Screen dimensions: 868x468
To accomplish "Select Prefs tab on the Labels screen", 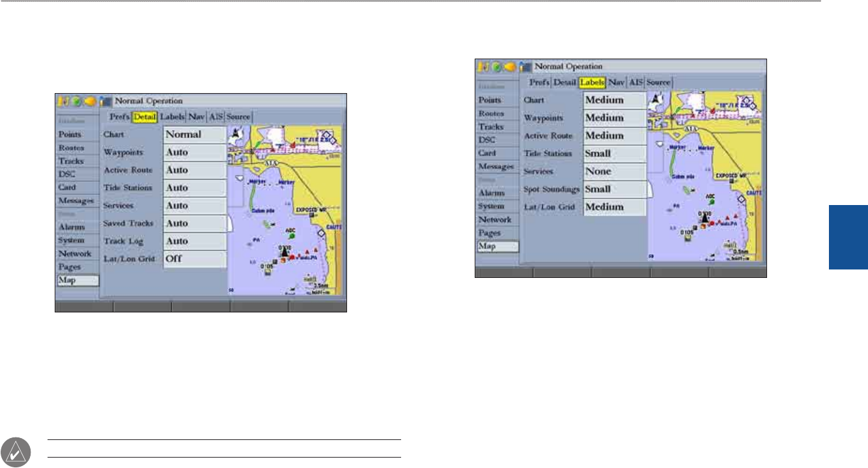I will point(539,82).
